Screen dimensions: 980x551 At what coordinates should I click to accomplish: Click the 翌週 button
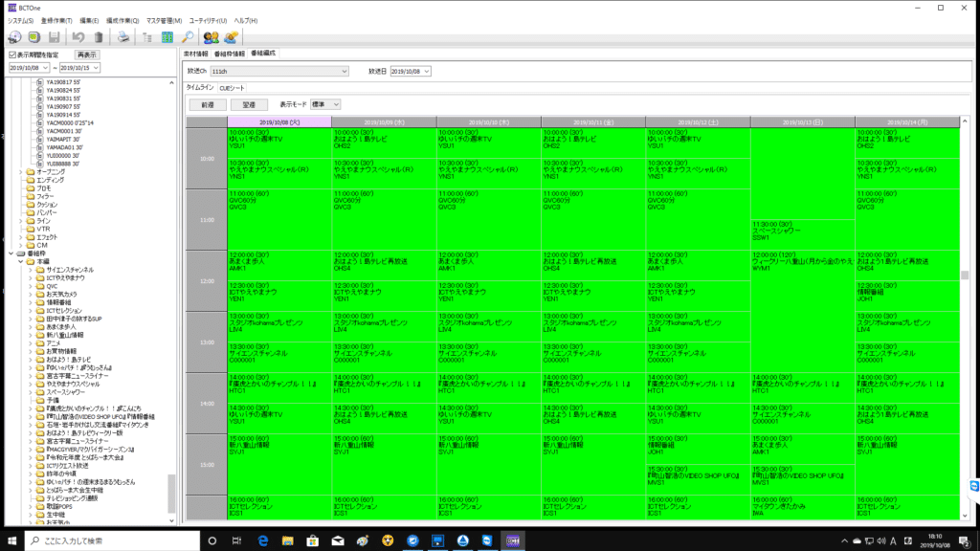[249, 105]
